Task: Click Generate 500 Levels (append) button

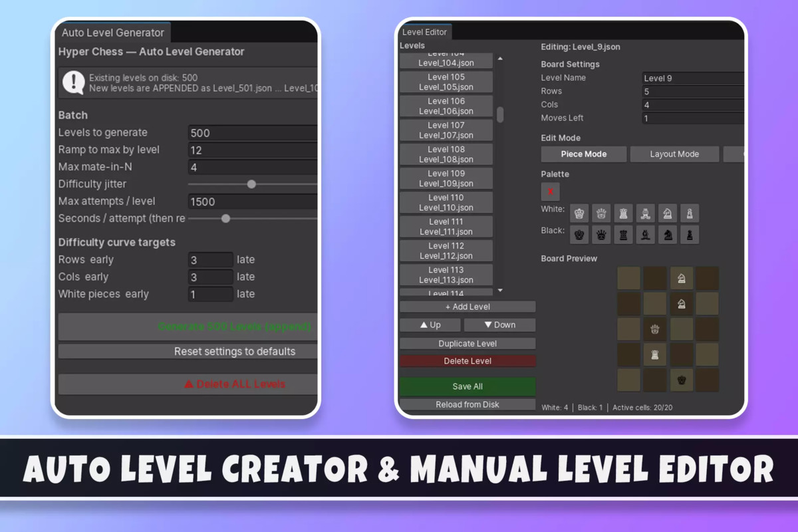Action: point(188,327)
